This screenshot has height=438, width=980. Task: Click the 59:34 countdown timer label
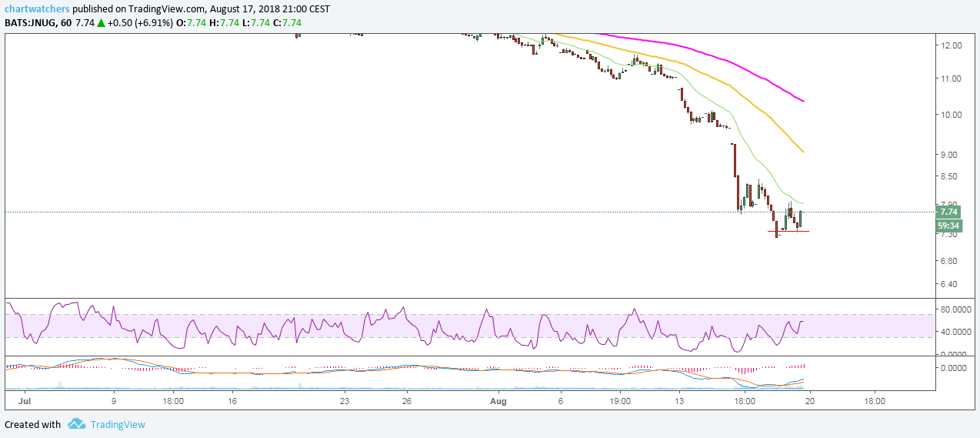pos(948,226)
